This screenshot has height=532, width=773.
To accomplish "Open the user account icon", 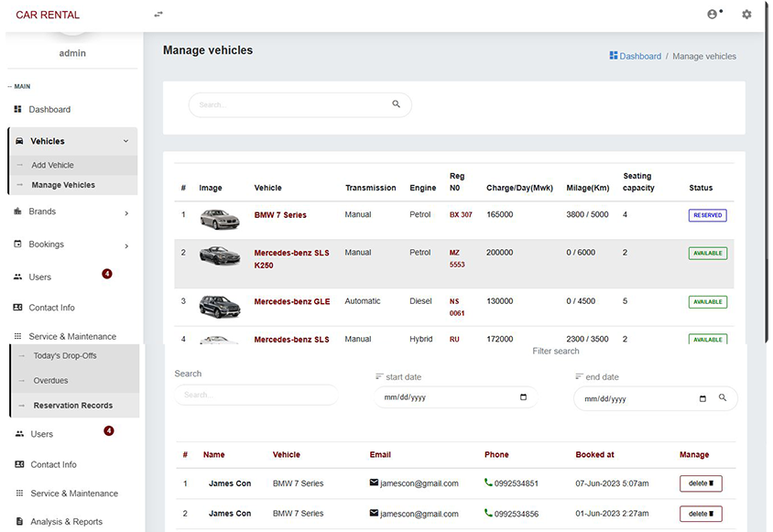I will tap(713, 15).
